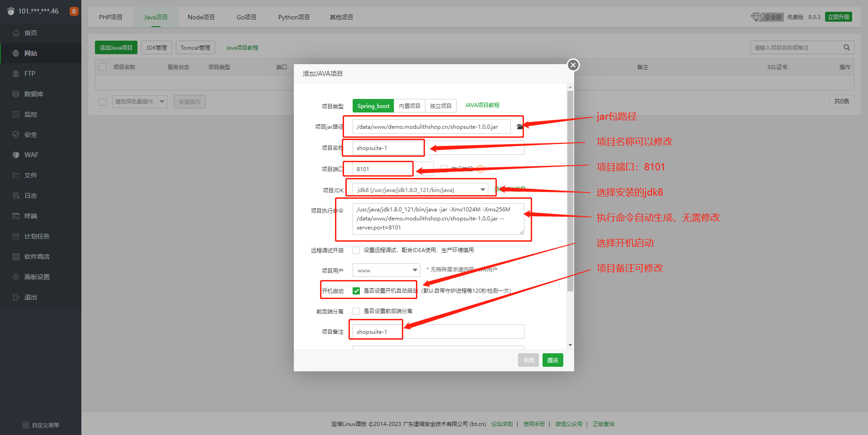Enable 设置远程调试 checkbox
Image resolution: width=868 pixels, height=435 pixels.
pyautogui.click(x=356, y=250)
